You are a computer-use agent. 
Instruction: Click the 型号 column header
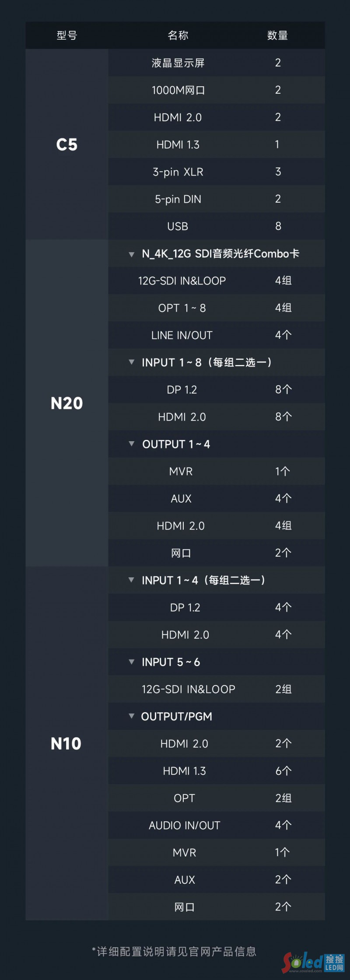pos(67,35)
